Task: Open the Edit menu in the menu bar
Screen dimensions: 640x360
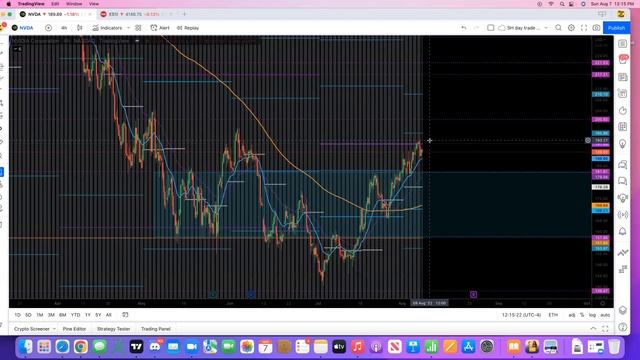Action: click(x=55, y=4)
